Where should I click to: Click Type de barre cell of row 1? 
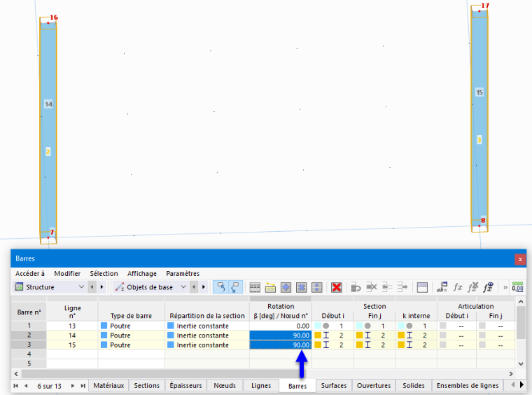click(132, 326)
